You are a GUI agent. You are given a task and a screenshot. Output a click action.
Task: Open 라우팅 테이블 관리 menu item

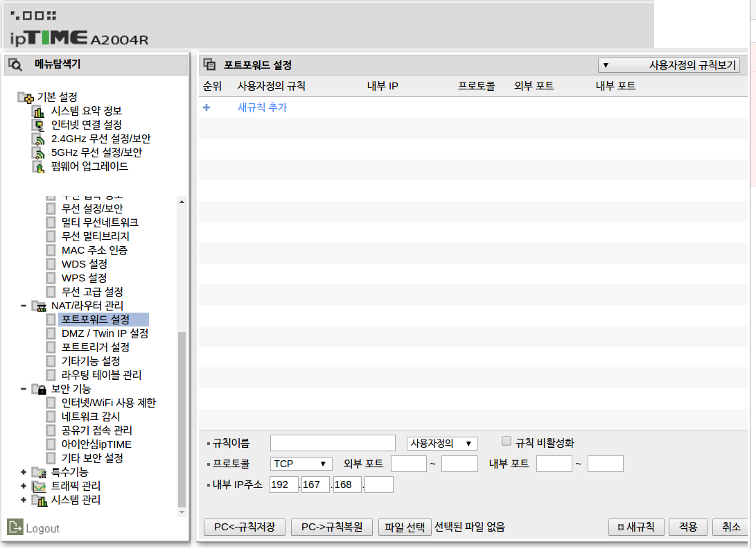(x=101, y=375)
